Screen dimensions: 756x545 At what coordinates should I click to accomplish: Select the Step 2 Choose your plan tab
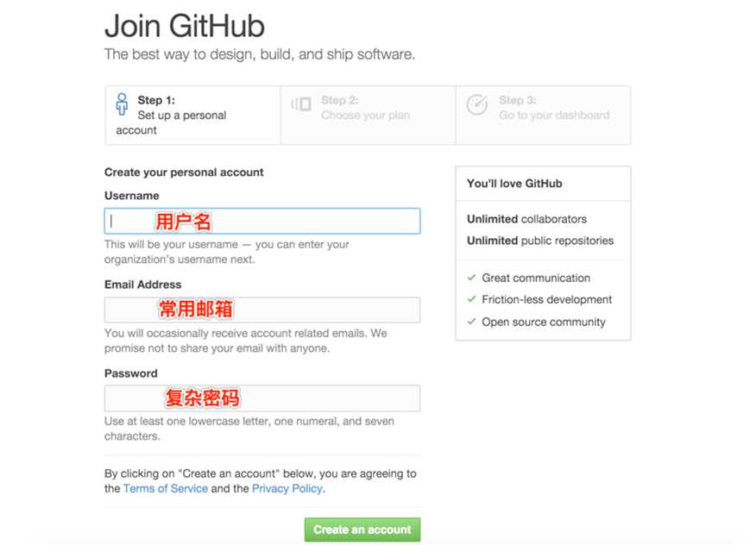point(368,116)
